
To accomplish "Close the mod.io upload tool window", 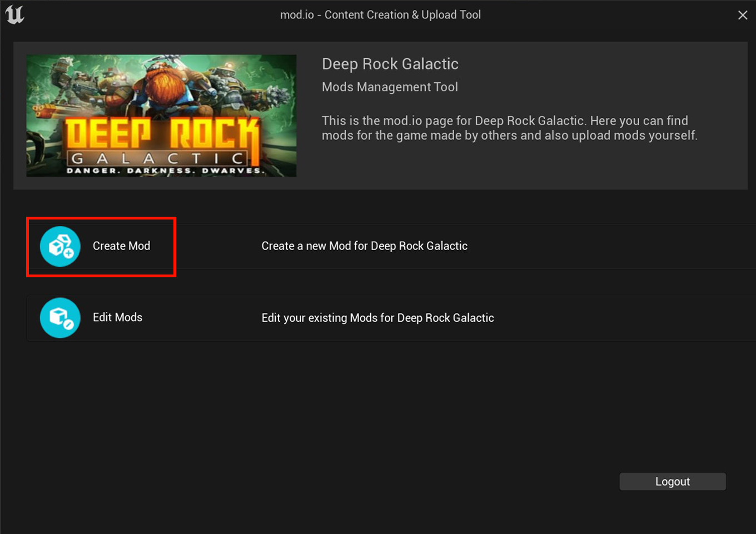I will coord(743,15).
